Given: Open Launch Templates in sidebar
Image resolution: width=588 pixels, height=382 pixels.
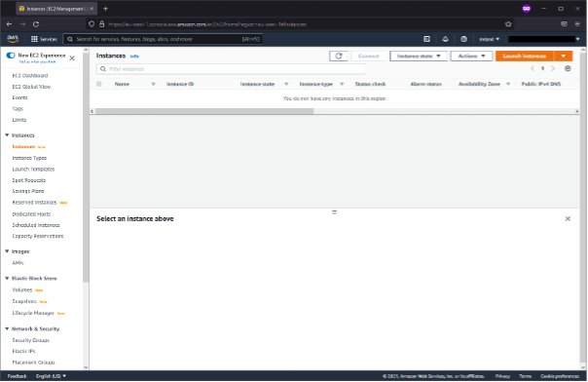Looking at the screenshot, I should pos(33,169).
